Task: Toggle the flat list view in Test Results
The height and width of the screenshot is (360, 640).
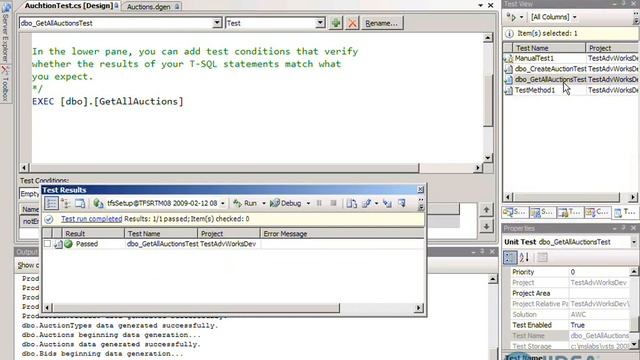Action: coord(51,203)
